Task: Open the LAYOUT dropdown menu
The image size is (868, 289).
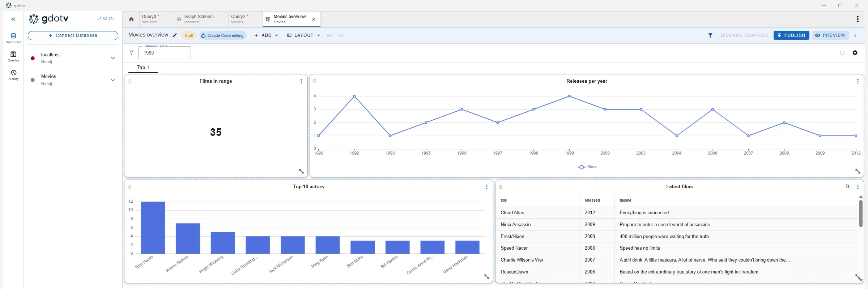Action: pos(304,35)
